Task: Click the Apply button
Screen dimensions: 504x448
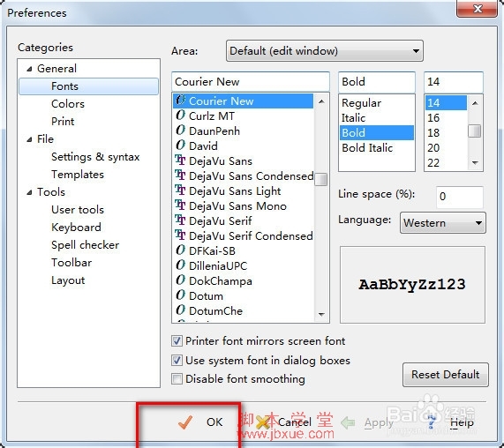Action: coord(367,422)
